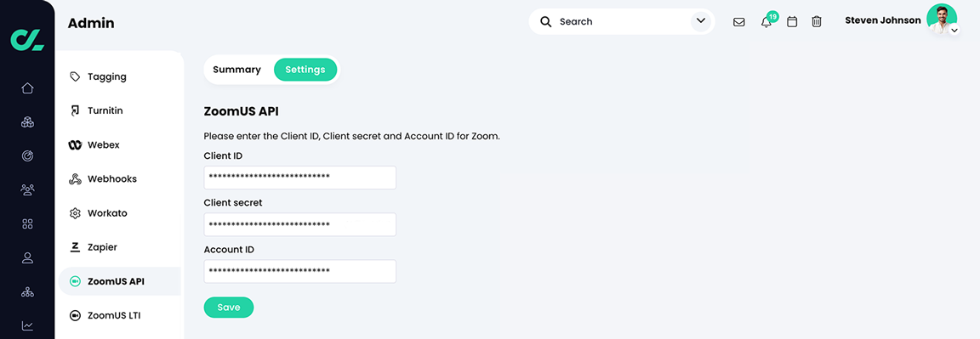Focus the Client secret field
The width and height of the screenshot is (980, 339).
pyautogui.click(x=300, y=224)
